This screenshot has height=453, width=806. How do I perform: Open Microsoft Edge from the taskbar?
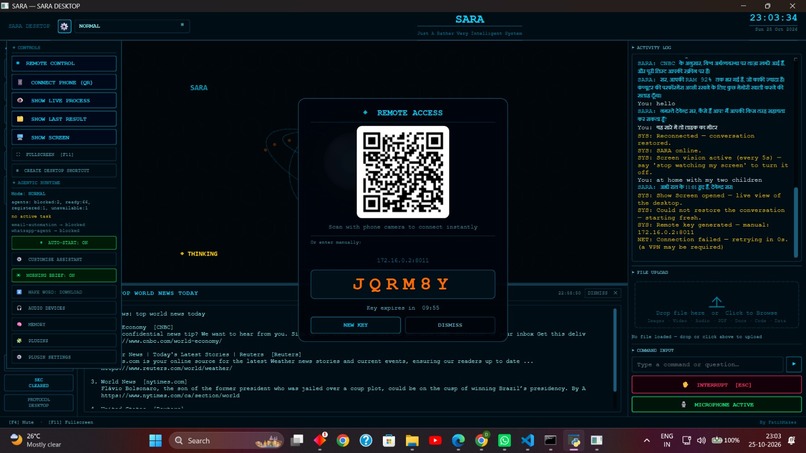click(x=458, y=441)
